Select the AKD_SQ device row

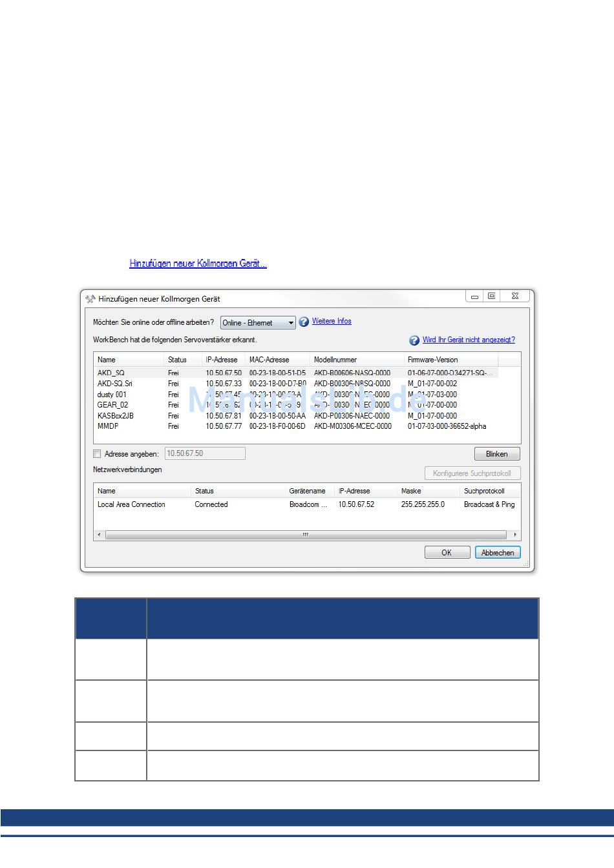(x=111, y=373)
